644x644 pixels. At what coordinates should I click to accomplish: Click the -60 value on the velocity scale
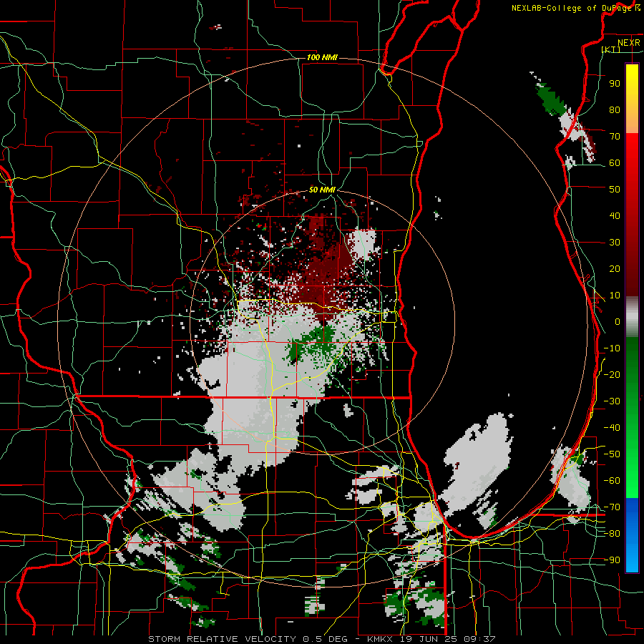click(612, 481)
